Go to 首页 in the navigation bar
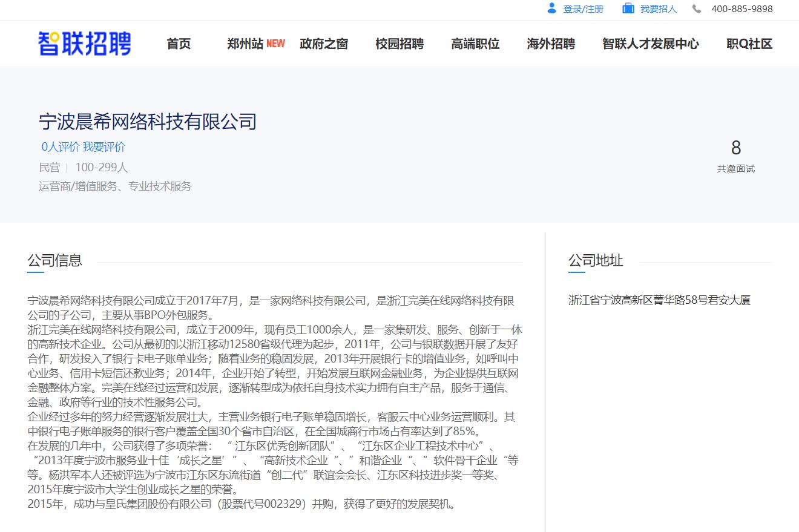 (x=179, y=44)
